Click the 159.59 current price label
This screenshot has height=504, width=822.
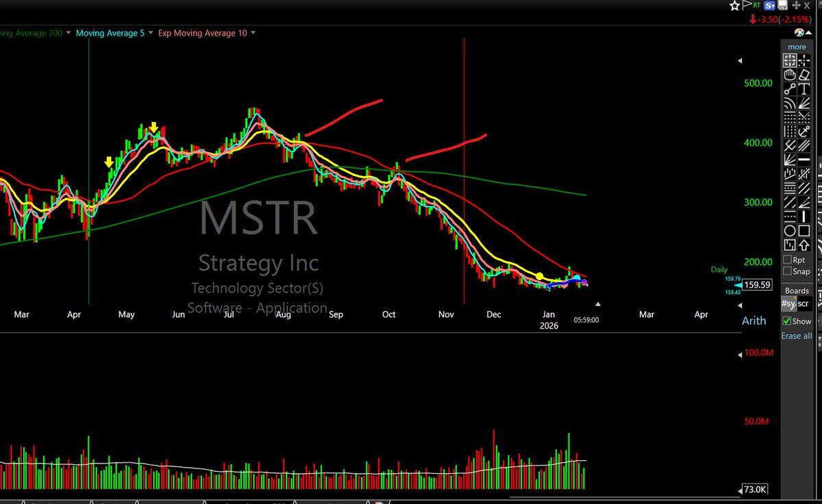[x=758, y=285]
